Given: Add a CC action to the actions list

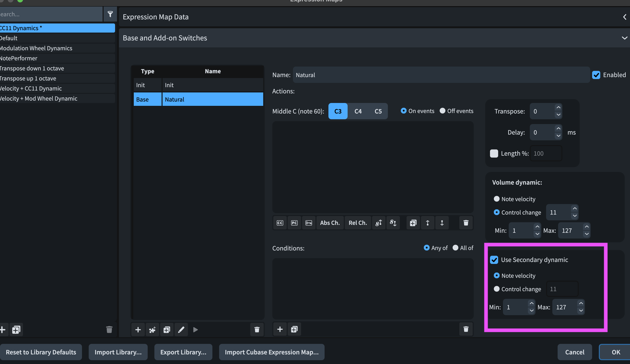Looking at the screenshot, I should click(x=280, y=223).
